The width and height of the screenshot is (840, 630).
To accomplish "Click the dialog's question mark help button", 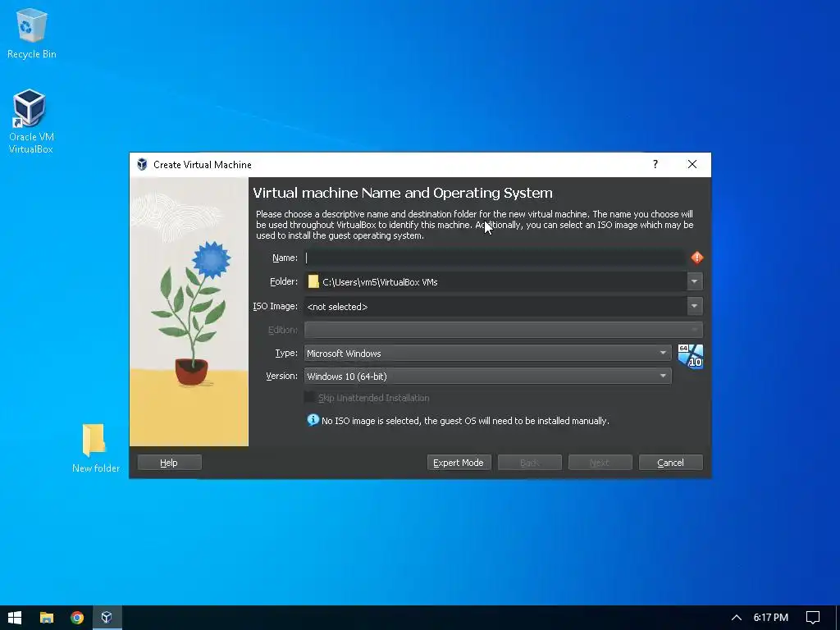I will click(x=655, y=164).
